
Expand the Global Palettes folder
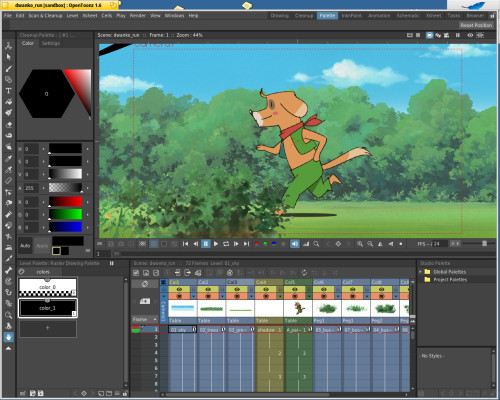[421, 272]
